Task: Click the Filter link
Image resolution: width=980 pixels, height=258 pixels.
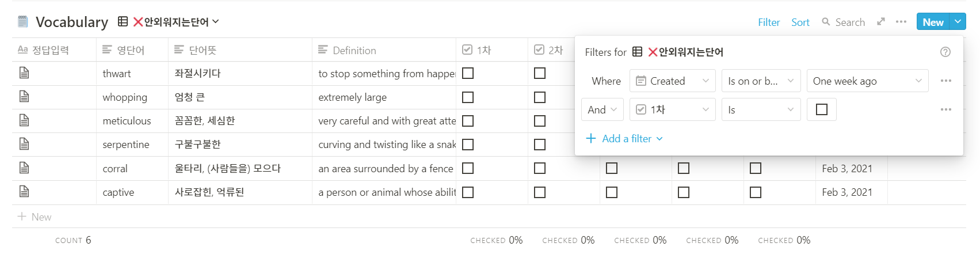Action: tap(769, 22)
